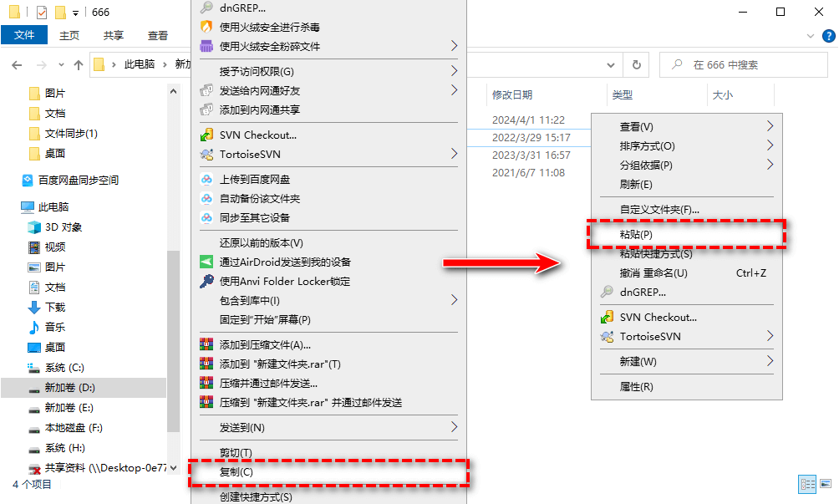Click the 在 666 中搜索 search box
Screen dimensions: 839x504
tap(744, 64)
